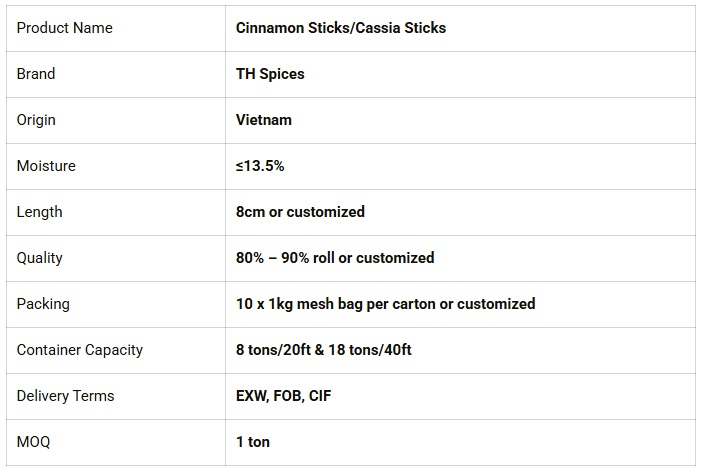
Task: Select the TH Spices brand value
Action: (x=270, y=74)
